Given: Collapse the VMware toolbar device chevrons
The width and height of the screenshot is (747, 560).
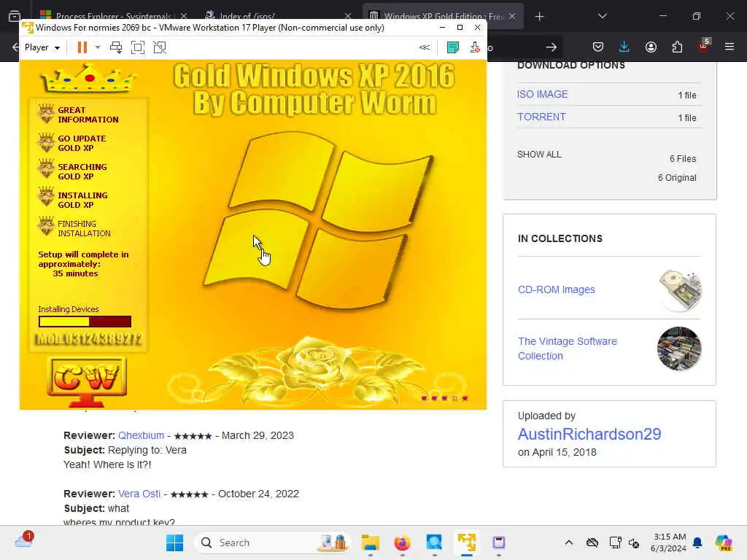Looking at the screenshot, I should point(425,47).
